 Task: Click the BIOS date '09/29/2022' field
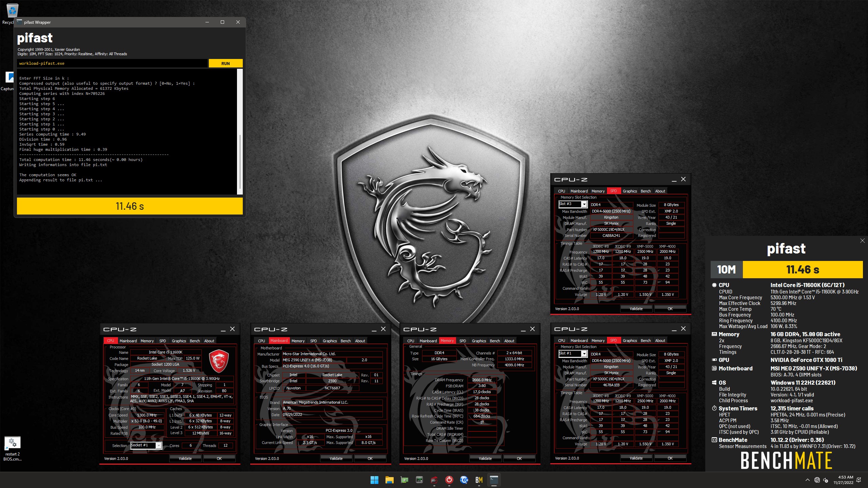point(332,414)
